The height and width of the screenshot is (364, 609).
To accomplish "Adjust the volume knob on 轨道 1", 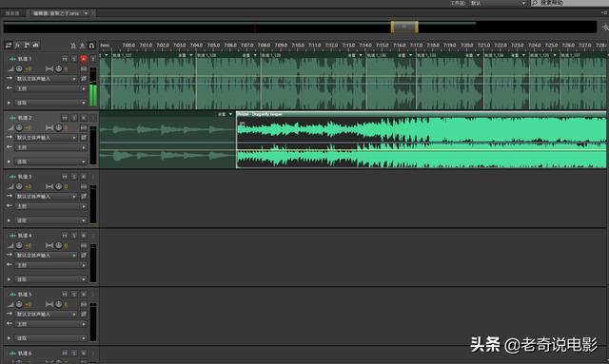I will [x=19, y=68].
